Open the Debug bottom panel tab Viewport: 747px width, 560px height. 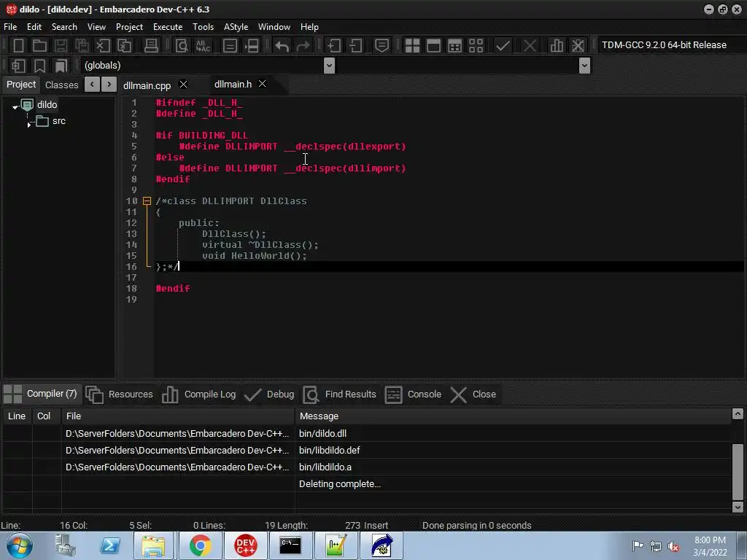[x=269, y=394]
